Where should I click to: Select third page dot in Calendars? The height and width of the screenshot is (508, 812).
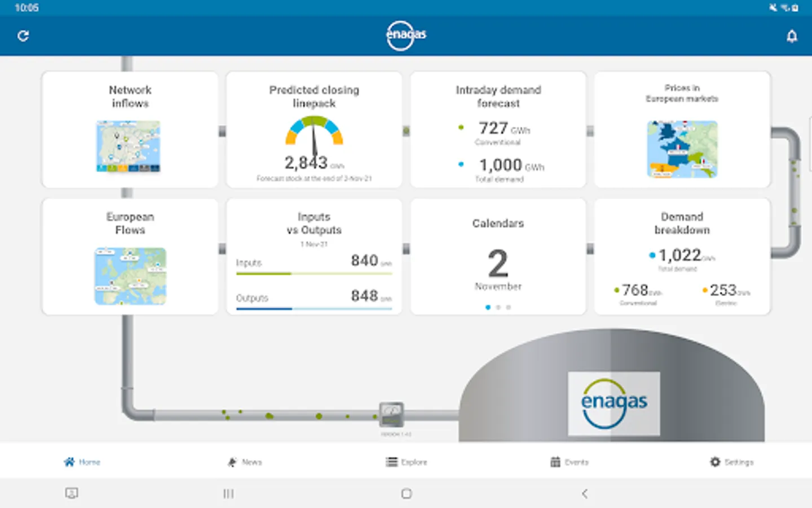click(508, 308)
